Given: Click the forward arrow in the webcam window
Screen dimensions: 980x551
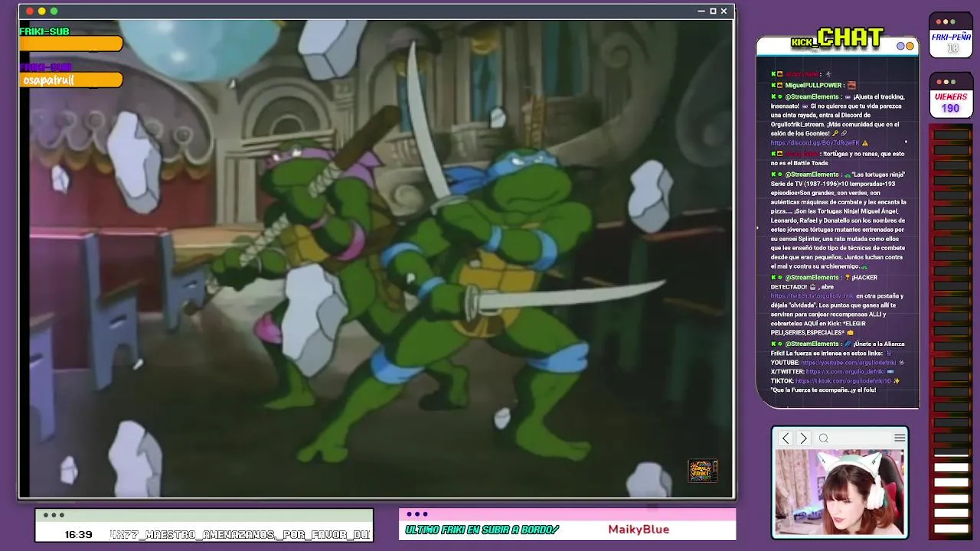Looking at the screenshot, I should click(803, 439).
